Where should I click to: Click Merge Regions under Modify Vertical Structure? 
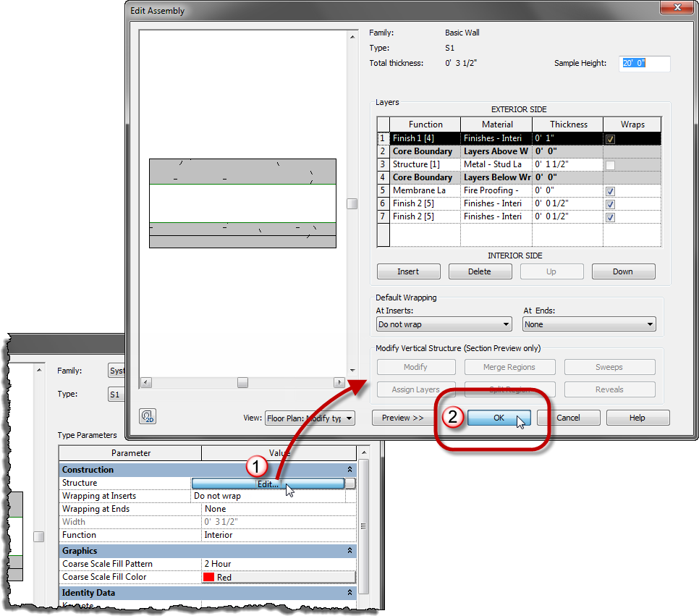click(509, 367)
